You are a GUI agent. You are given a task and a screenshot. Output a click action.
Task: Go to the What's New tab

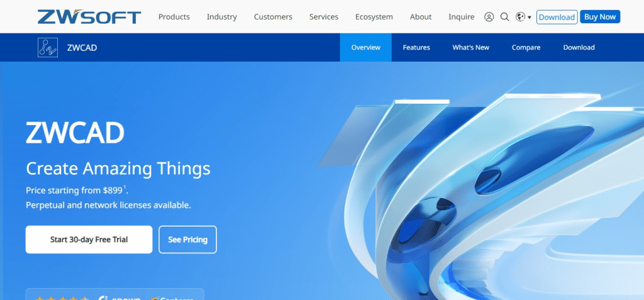[470, 47]
